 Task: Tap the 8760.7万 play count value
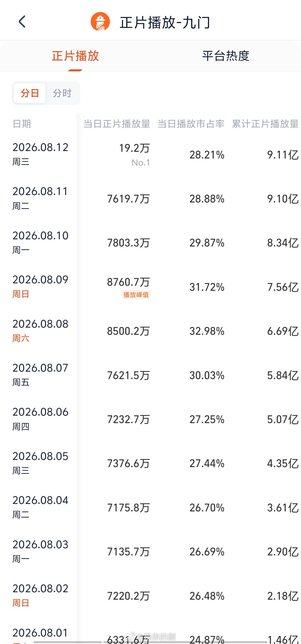click(128, 282)
